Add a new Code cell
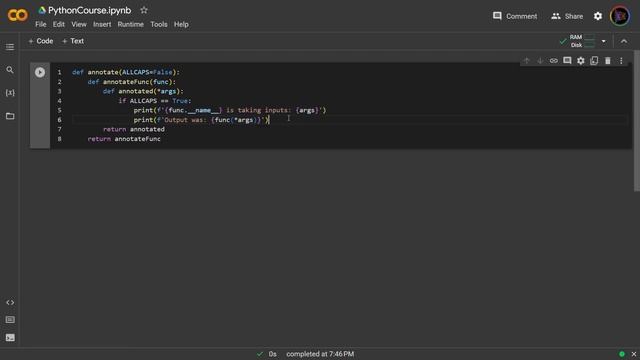Screen dimensions: 640x360 point(40,41)
